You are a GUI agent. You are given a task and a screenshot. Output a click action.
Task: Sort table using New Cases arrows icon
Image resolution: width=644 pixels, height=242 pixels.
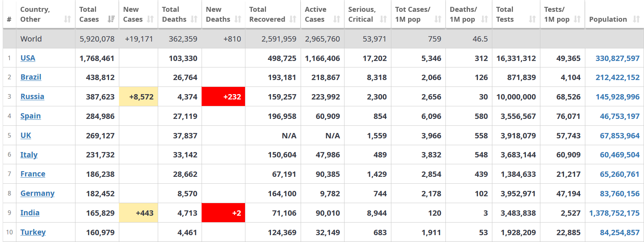point(150,19)
